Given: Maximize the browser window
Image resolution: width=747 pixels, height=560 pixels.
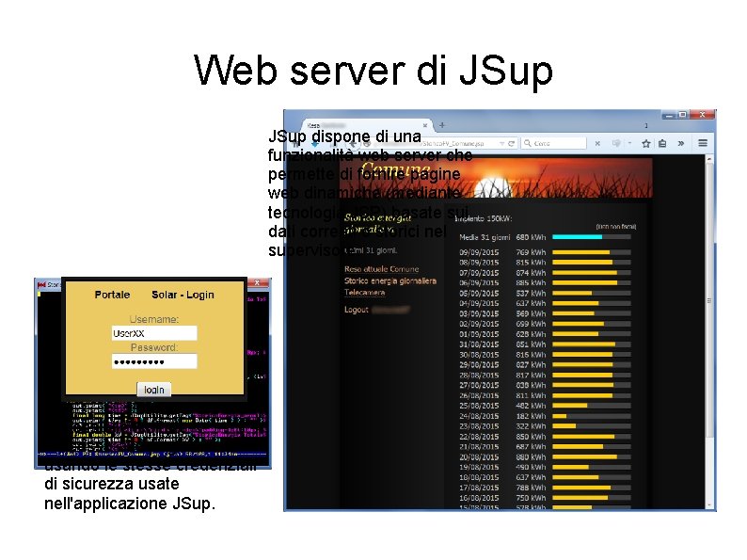Looking at the screenshot, I should click(683, 115).
